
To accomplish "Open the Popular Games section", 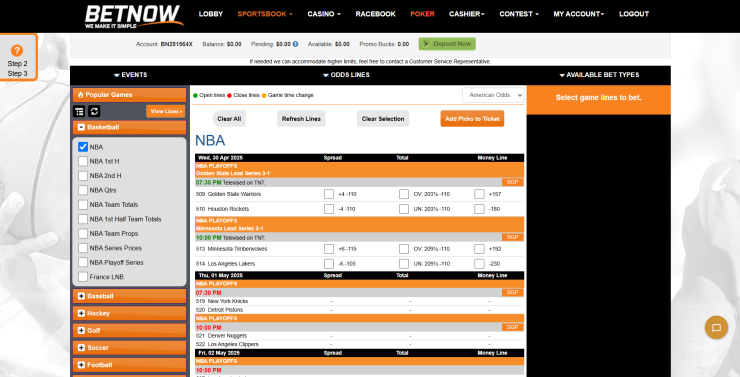I will (129, 95).
